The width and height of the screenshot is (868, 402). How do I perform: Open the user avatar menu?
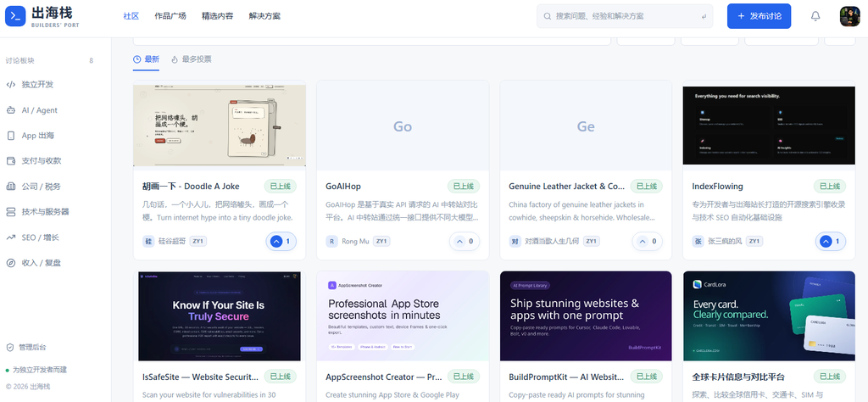pos(849,16)
